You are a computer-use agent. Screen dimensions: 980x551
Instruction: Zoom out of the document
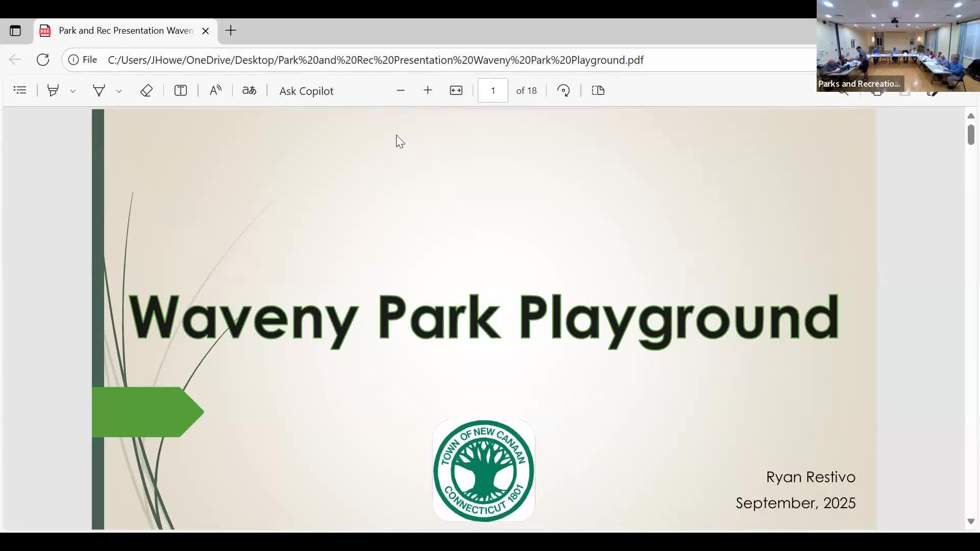point(401,90)
